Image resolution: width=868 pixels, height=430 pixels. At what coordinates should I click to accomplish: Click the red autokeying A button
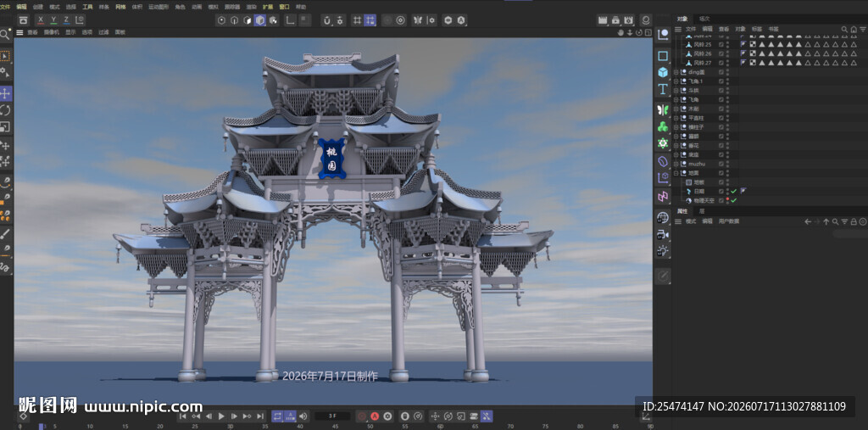click(x=374, y=416)
